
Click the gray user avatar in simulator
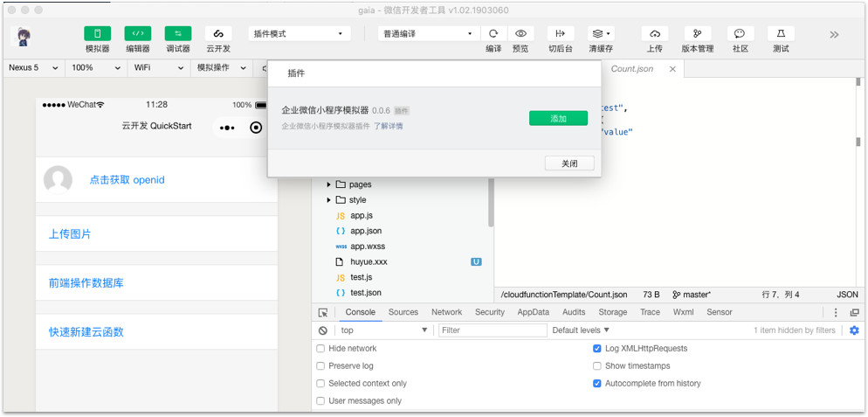tap(58, 180)
